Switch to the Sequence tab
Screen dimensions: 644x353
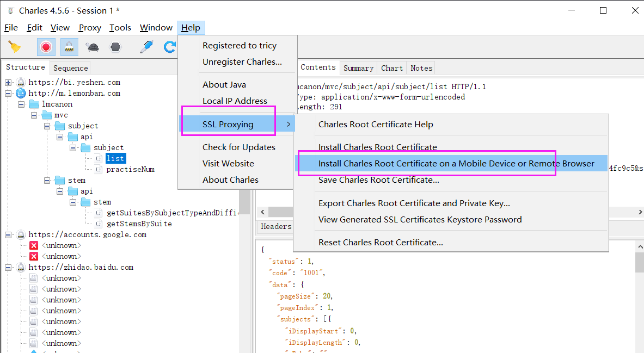(70, 68)
